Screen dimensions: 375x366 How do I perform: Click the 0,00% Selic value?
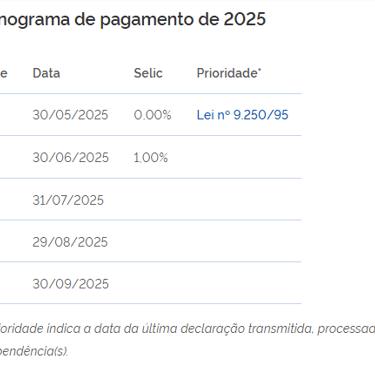(152, 115)
